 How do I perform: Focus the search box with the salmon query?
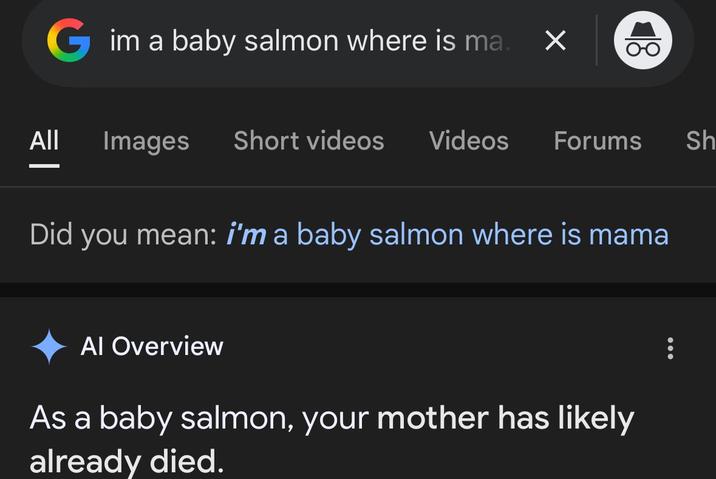point(300,41)
